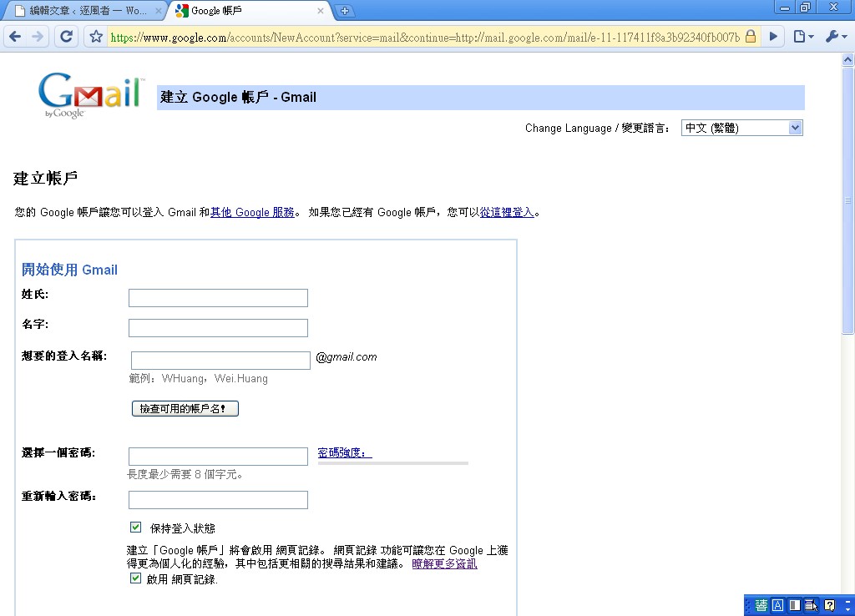The width and height of the screenshot is (855, 616).
Task: Open the page control menu icon
Action: 803,37
